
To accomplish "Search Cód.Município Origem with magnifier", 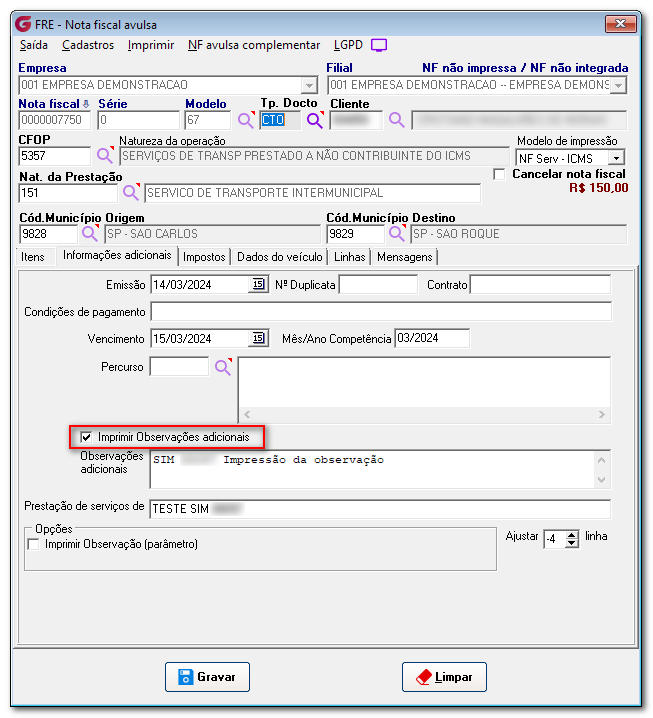I will tap(90, 234).
